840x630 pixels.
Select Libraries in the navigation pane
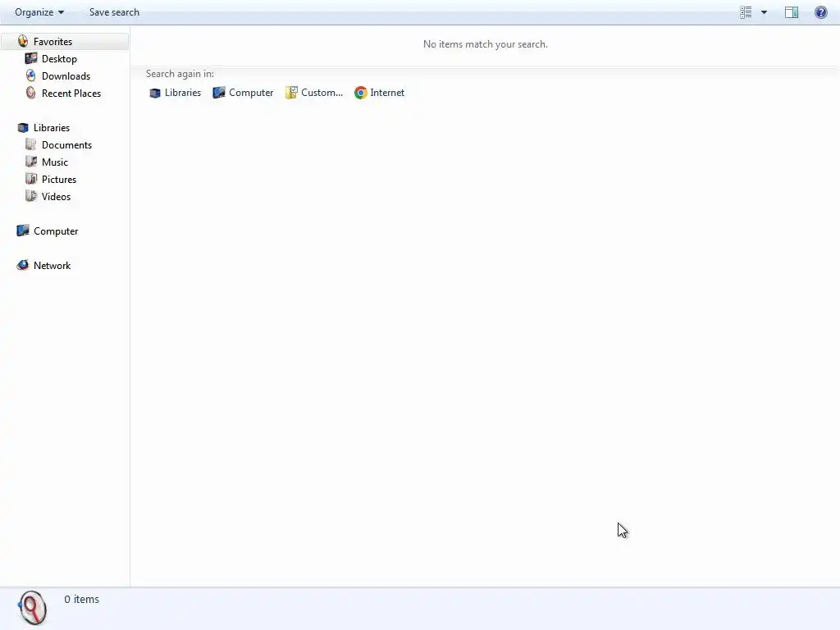pos(52,127)
